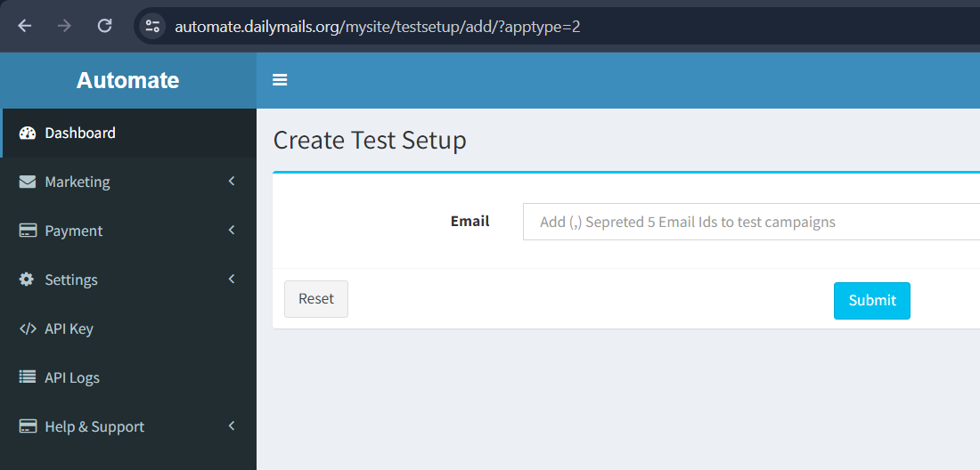Viewport: 980px width, 470px height.
Task: View site information icon in address bar
Action: 152,26
